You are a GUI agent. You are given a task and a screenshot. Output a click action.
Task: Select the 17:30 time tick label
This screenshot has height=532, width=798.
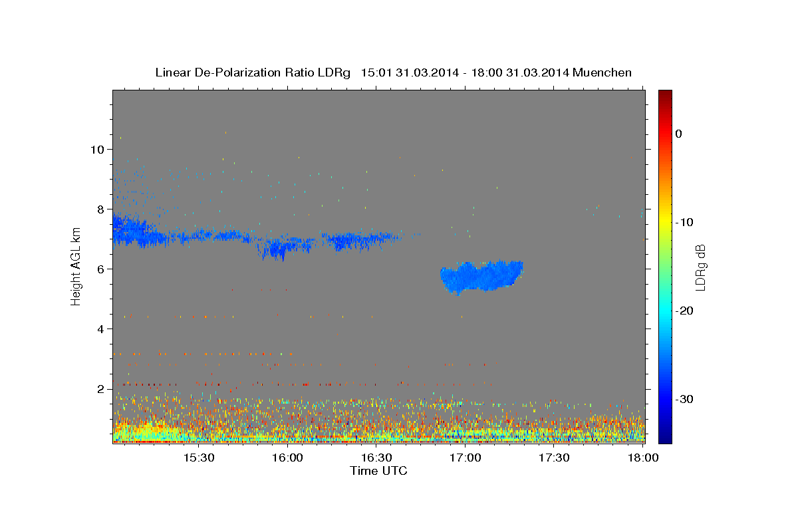[x=554, y=458]
